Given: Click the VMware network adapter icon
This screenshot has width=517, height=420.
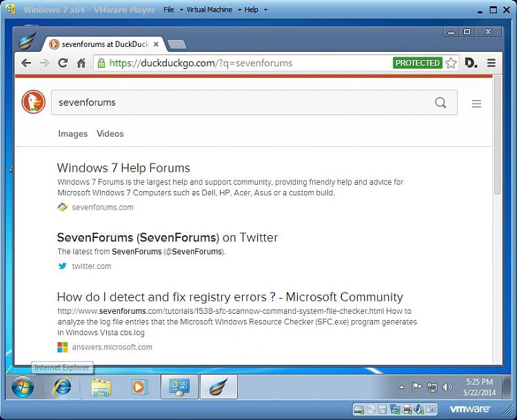Looking at the screenshot, I should 395,410.
